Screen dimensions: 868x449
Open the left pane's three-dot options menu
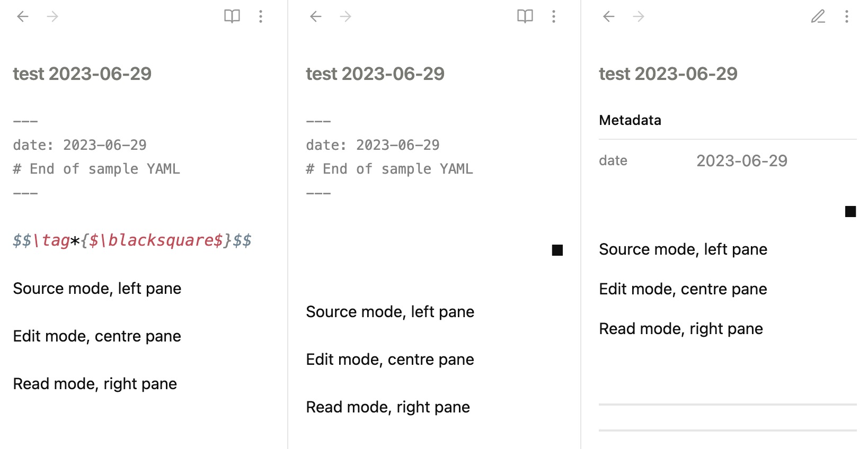point(261,16)
